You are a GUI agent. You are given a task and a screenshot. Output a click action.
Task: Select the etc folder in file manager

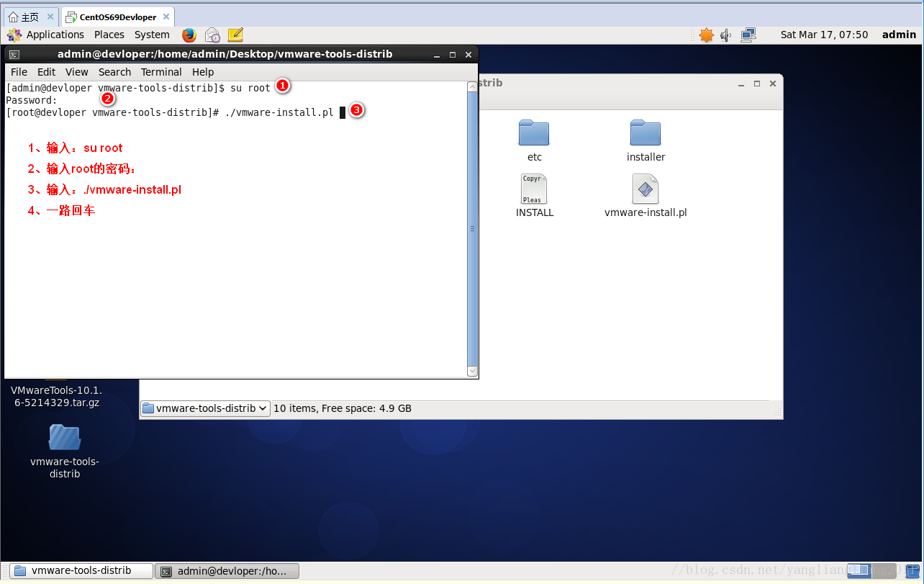[x=534, y=140]
